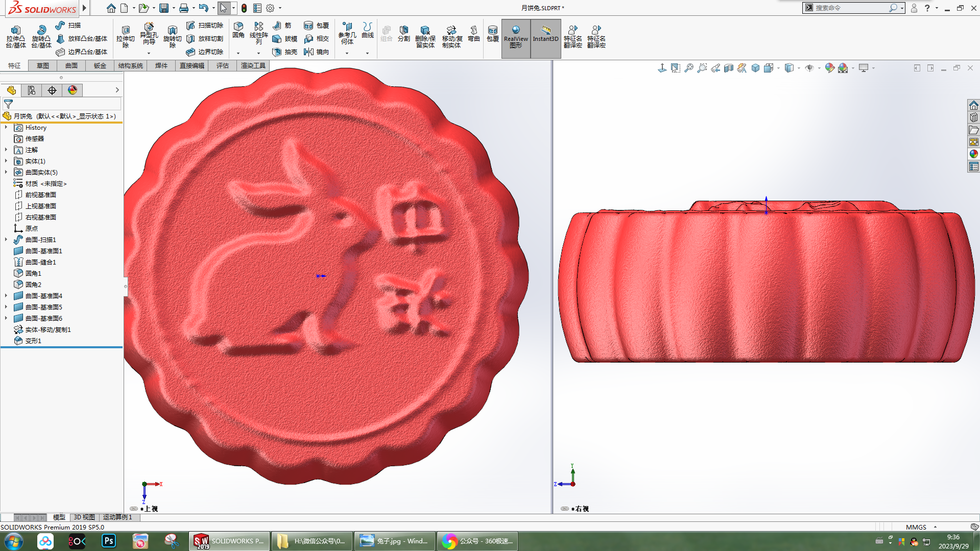Select the 拉伸切除 extruded cut tool
Screen dimensions: 980x551
click(x=126, y=37)
